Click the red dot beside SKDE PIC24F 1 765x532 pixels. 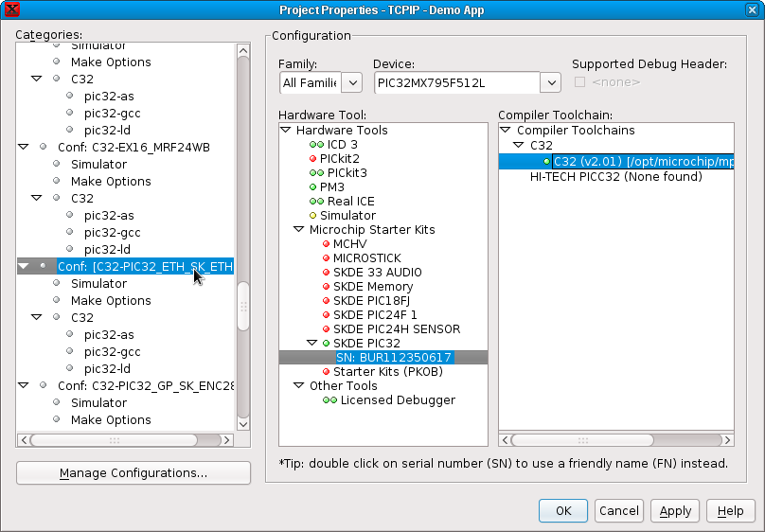tap(327, 315)
